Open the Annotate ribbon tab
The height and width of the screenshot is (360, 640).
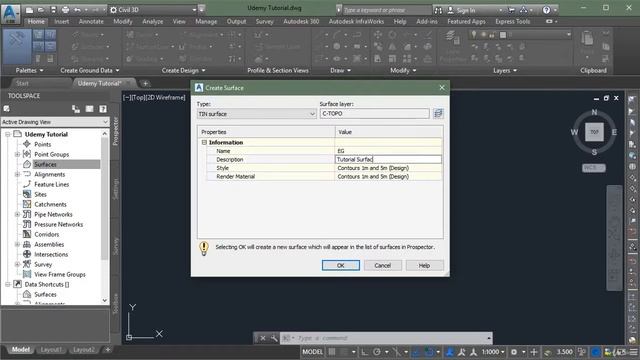[91, 21]
